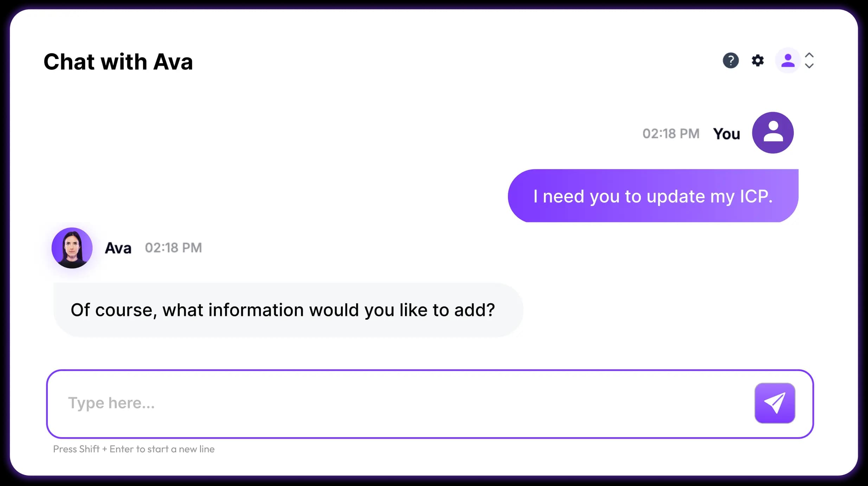Image resolution: width=868 pixels, height=486 pixels.
Task: Click the help icon next to settings
Action: (x=731, y=61)
